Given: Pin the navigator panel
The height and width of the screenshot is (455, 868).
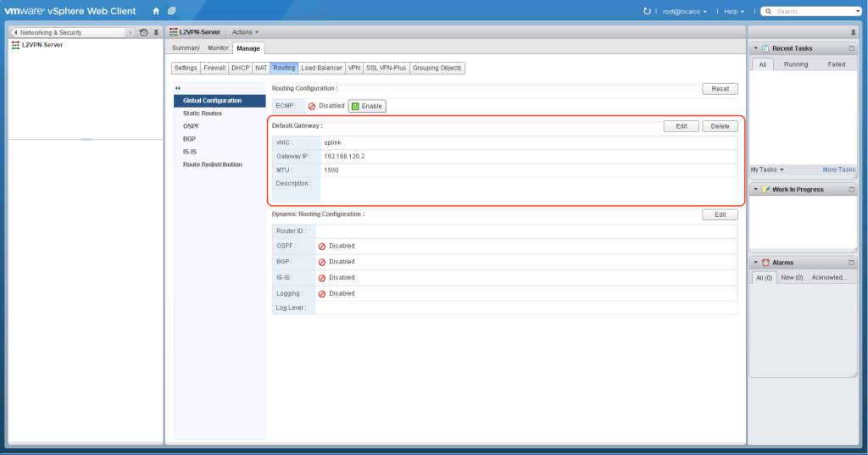Looking at the screenshot, I should tap(156, 33).
